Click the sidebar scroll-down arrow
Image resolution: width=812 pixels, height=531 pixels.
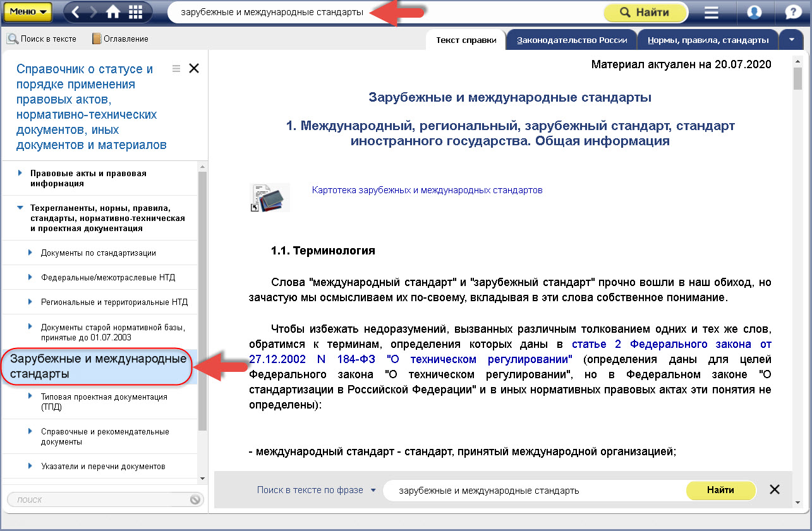[202, 479]
